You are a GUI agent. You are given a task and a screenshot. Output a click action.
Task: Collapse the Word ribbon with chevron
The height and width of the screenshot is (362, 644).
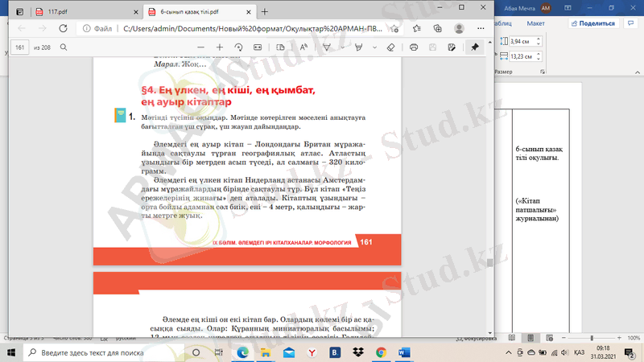[636, 72]
